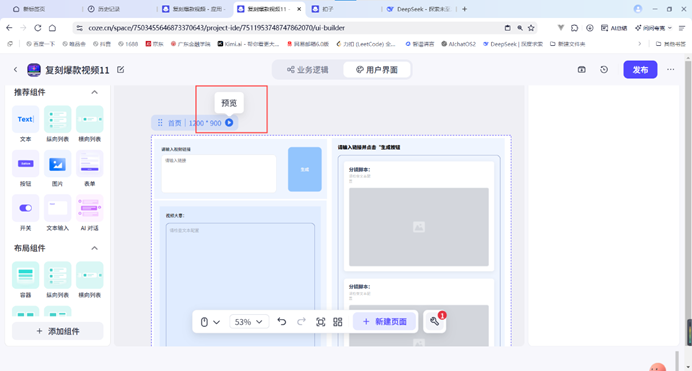Redo the canvas action

[x=301, y=322]
